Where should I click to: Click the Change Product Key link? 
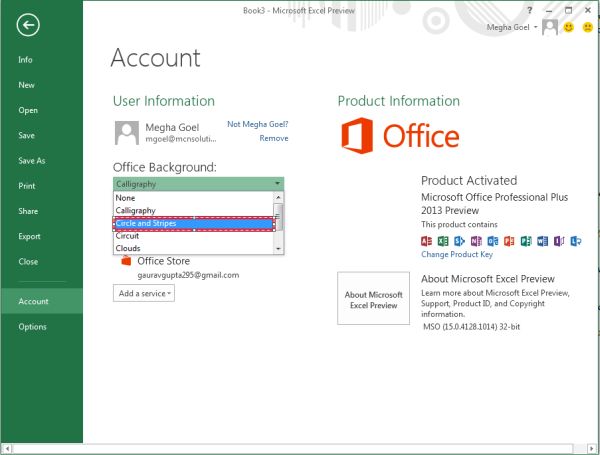click(457, 254)
